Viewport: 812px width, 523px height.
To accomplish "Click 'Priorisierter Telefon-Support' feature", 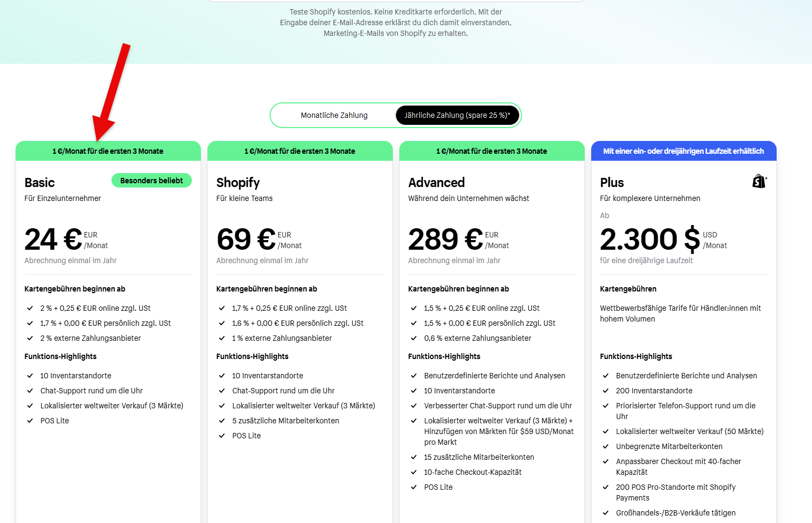I will [x=686, y=411].
